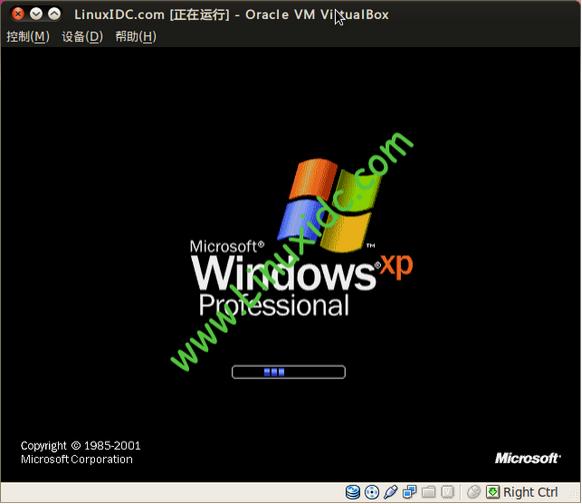This screenshot has width=582, height=504.
Task: Click the Right Ctrl host key label
Action: (x=530, y=492)
